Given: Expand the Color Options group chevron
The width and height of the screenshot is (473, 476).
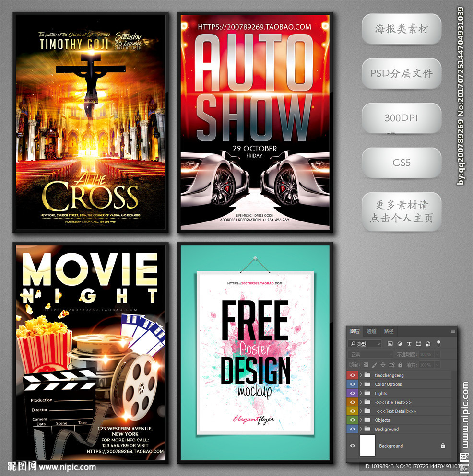Looking at the screenshot, I should pyautogui.click(x=361, y=384).
